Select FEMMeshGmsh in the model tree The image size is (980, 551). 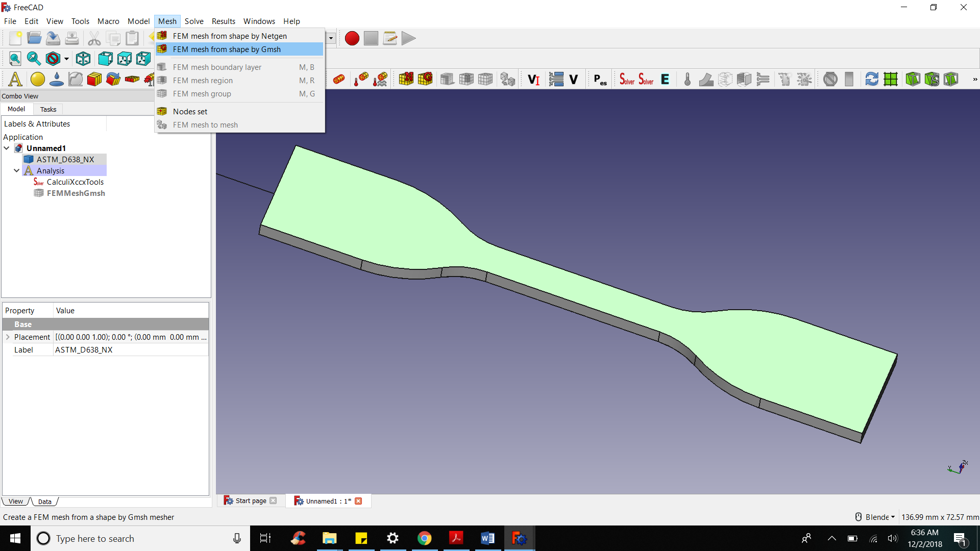(x=76, y=193)
